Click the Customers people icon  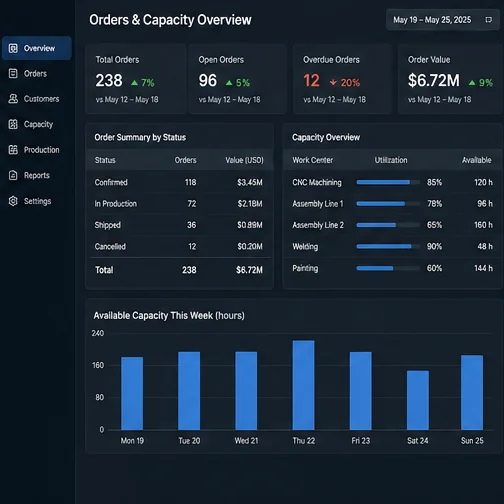click(x=13, y=99)
